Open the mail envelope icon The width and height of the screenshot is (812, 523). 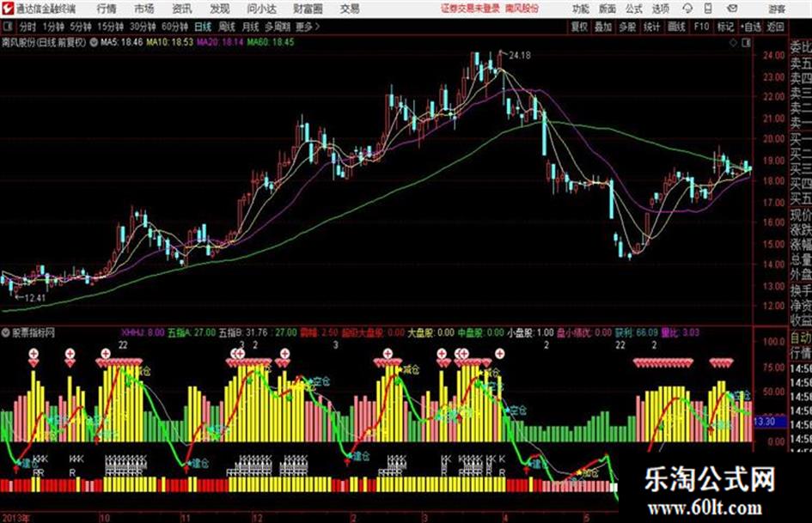click(732, 9)
